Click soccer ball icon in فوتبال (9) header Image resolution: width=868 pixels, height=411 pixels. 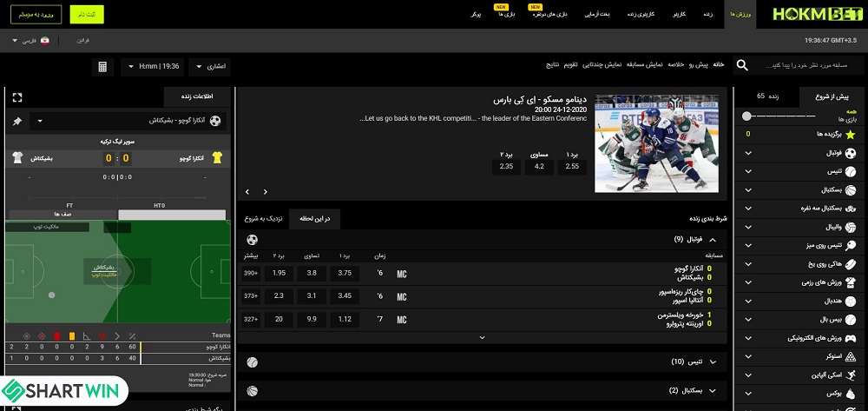pos(252,240)
